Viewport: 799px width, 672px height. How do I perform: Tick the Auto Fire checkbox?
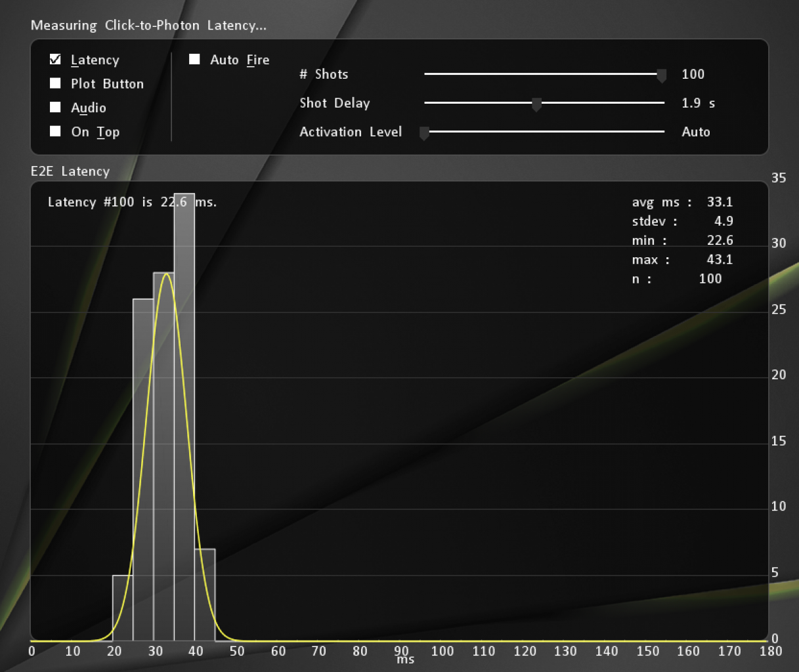point(194,59)
